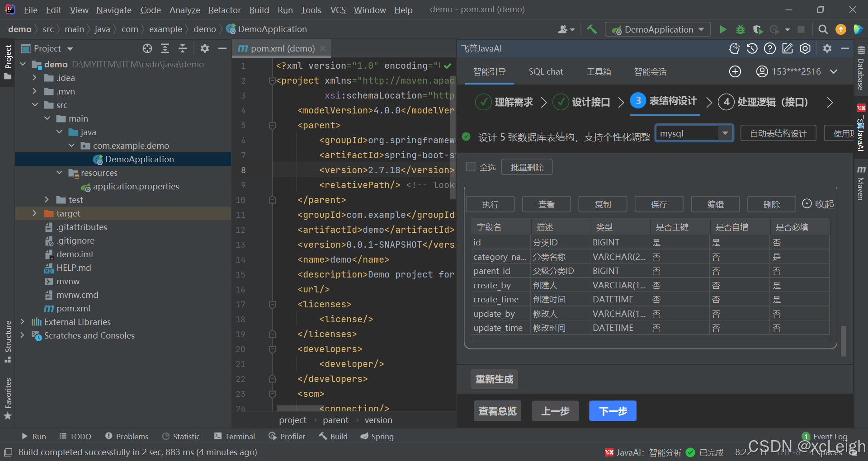Open the VCS menu
Viewport: 868px width, 461px height.
click(338, 9)
